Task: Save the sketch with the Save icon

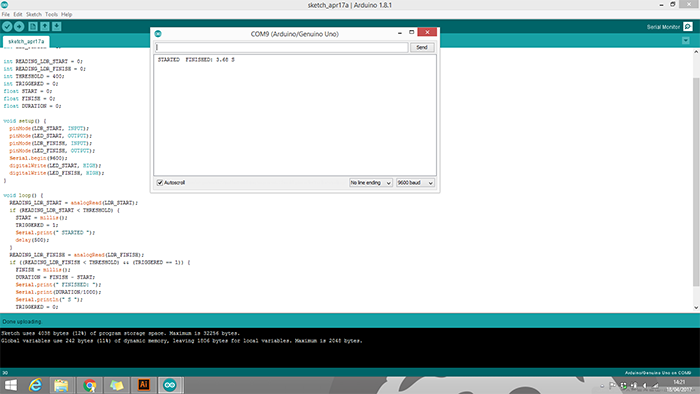Action: coord(57,27)
